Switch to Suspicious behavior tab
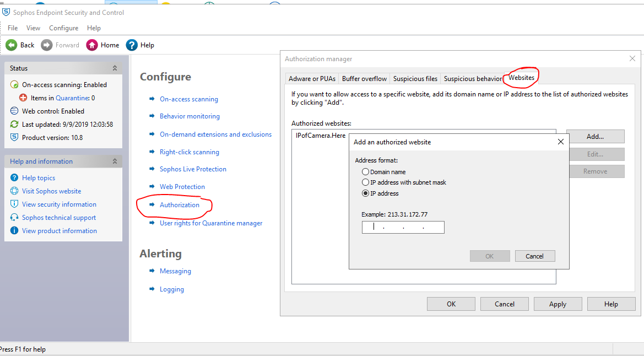Screen dimensions: 644x356 point(473,78)
